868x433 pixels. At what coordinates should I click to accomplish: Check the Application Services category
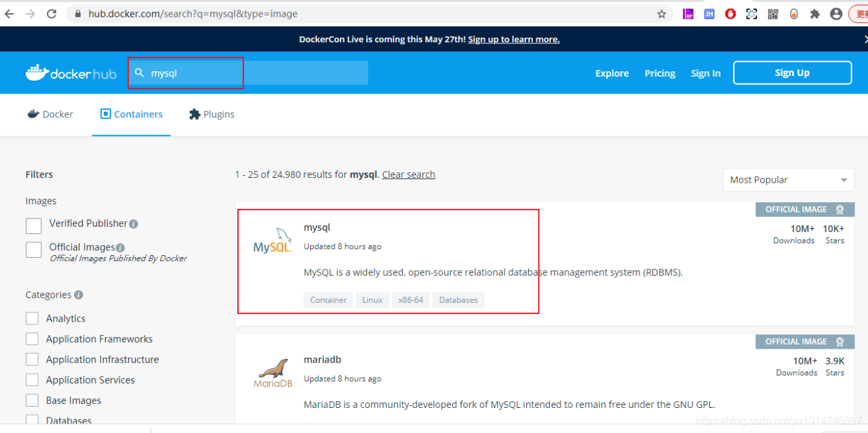[x=32, y=379]
